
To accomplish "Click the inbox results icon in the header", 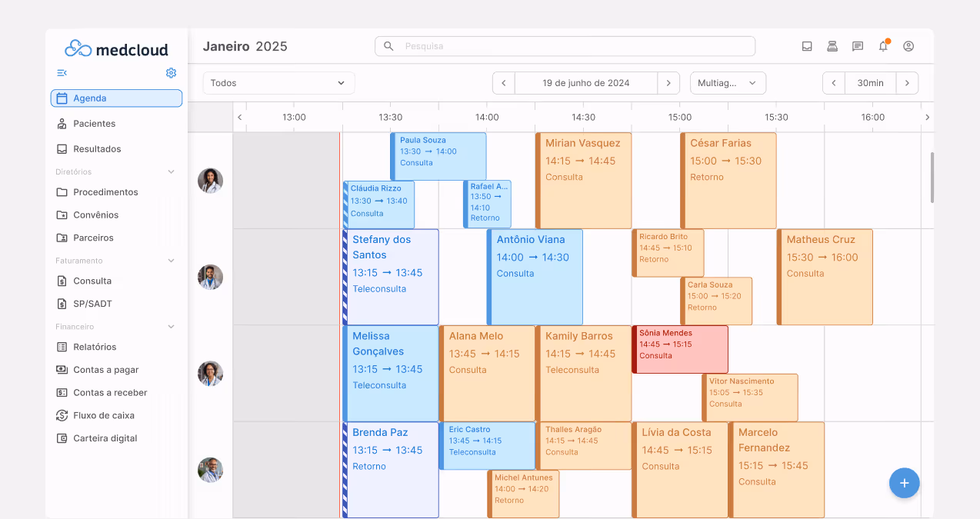I will pyautogui.click(x=806, y=46).
